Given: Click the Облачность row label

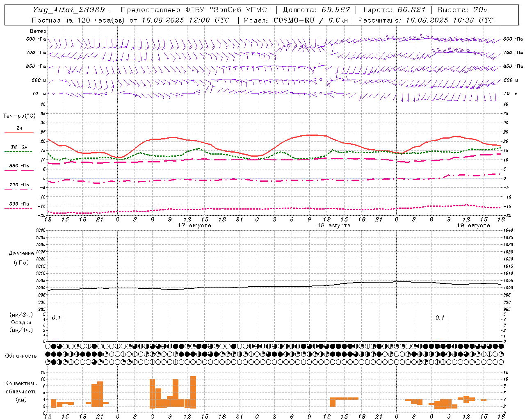Looking at the screenshot, I should tap(21, 356).
